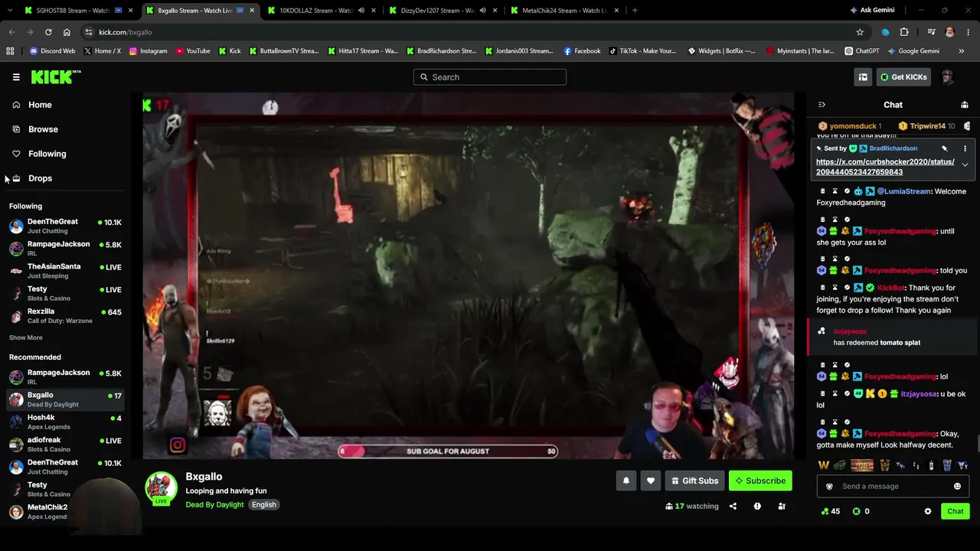Open DeenTheGreat channel in the Following list
The image size is (980, 551).
(65, 226)
